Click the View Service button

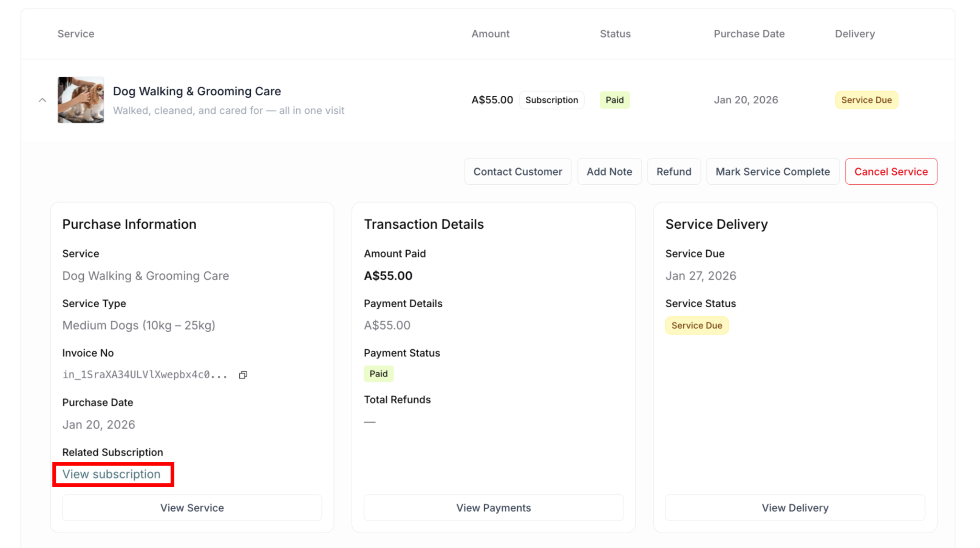click(x=192, y=508)
